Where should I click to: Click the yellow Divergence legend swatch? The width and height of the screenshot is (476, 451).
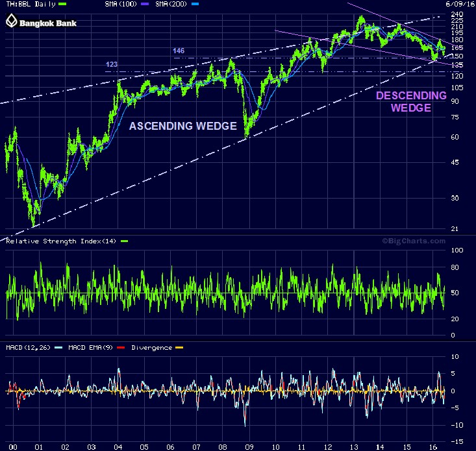(x=179, y=348)
